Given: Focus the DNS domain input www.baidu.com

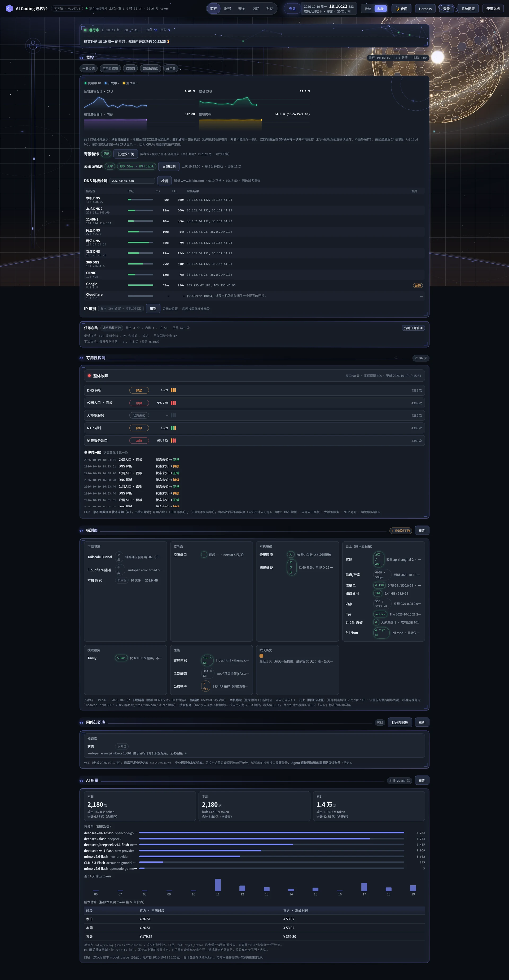Looking at the screenshot, I should (x=132, y=181).
